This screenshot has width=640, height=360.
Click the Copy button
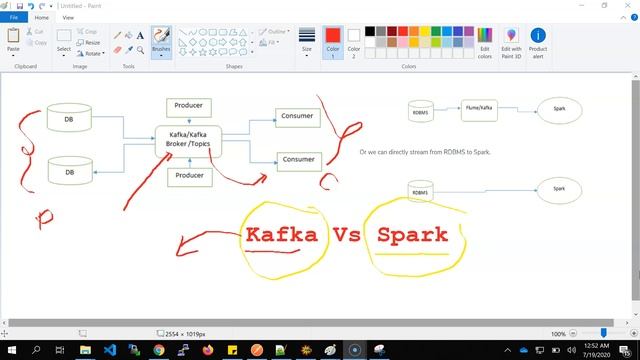(x=37, y=42)
